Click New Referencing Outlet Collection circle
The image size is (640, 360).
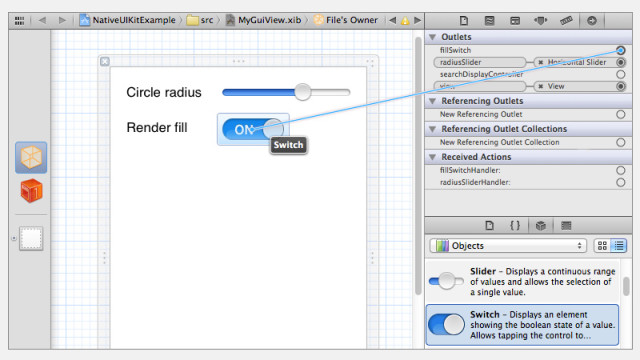[620, 142]
